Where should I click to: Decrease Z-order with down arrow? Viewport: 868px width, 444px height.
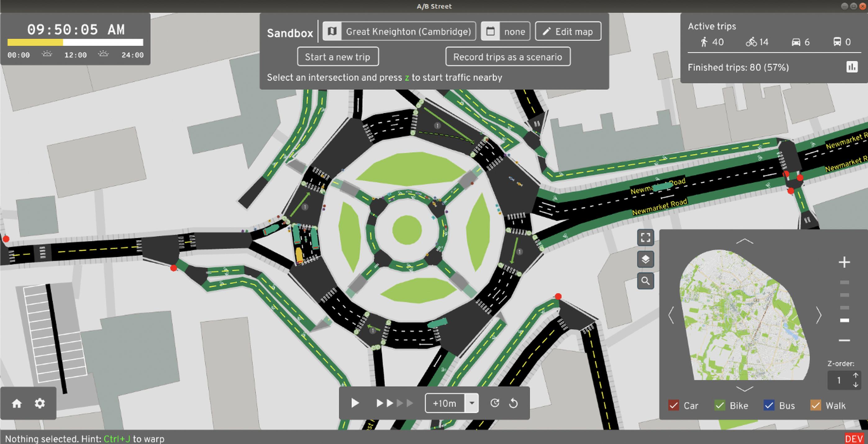(x=856, y=385)
